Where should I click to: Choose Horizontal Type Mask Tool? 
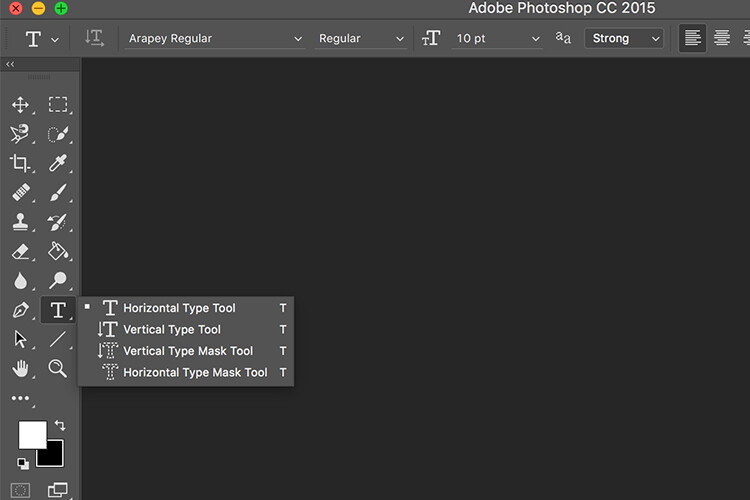click(195, 372)
